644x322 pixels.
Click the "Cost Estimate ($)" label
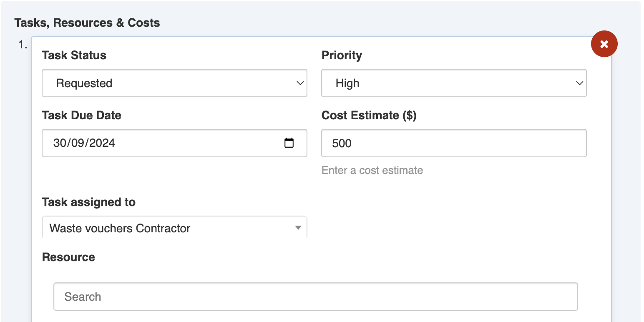point(369,115)
